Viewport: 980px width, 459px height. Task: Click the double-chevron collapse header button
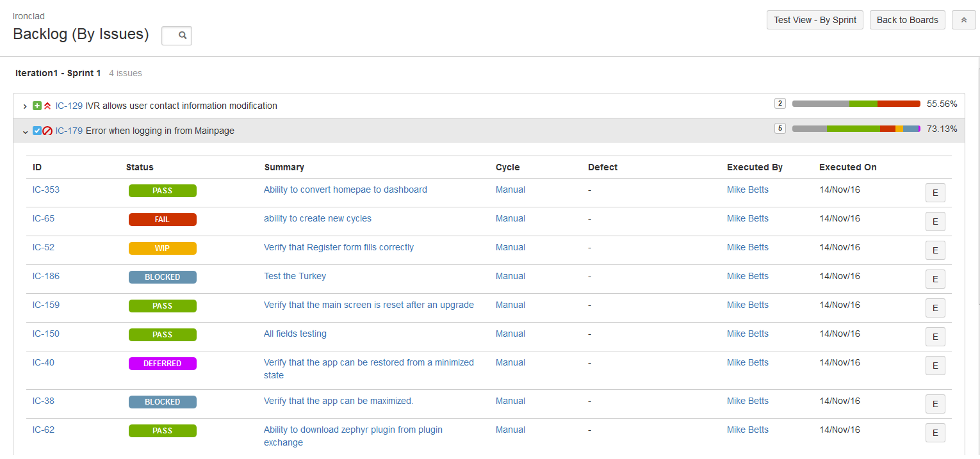tap(963, 20)
